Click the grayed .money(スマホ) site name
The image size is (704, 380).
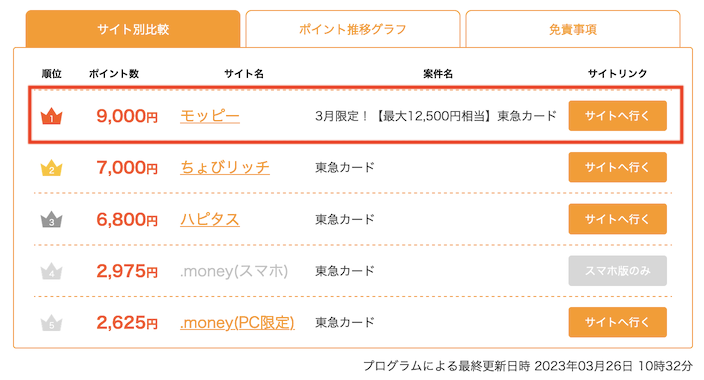point(234,271)
